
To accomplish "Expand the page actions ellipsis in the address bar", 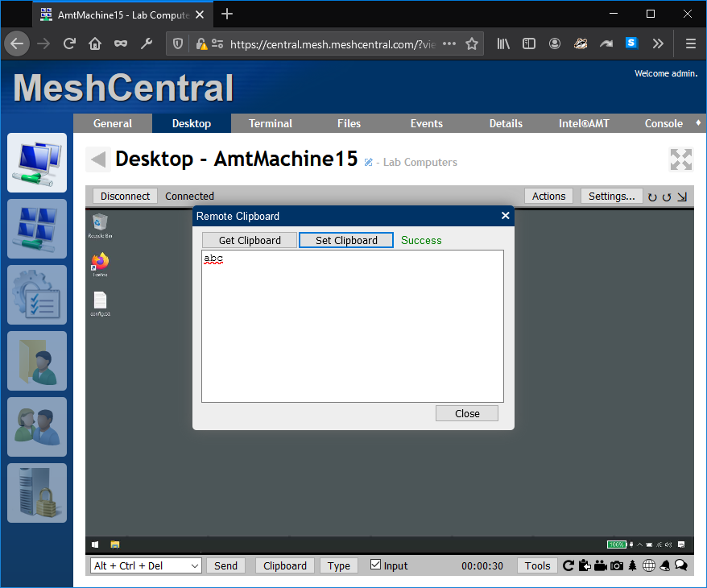I will click(x=449, y=43).
